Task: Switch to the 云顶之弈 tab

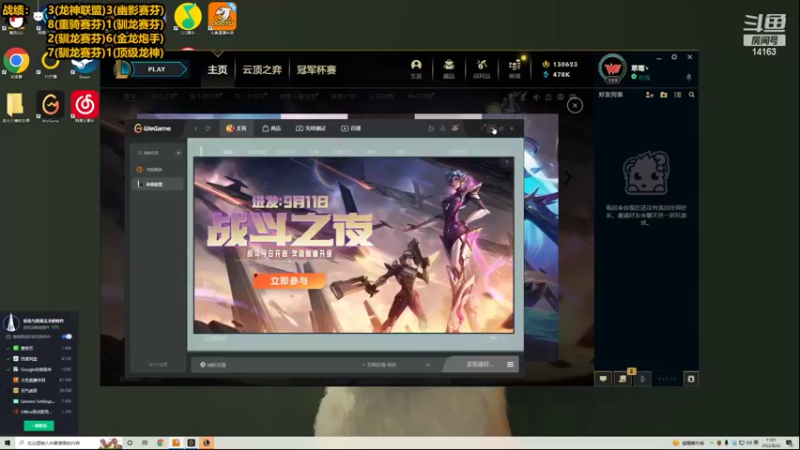Action: pos(262,70)
